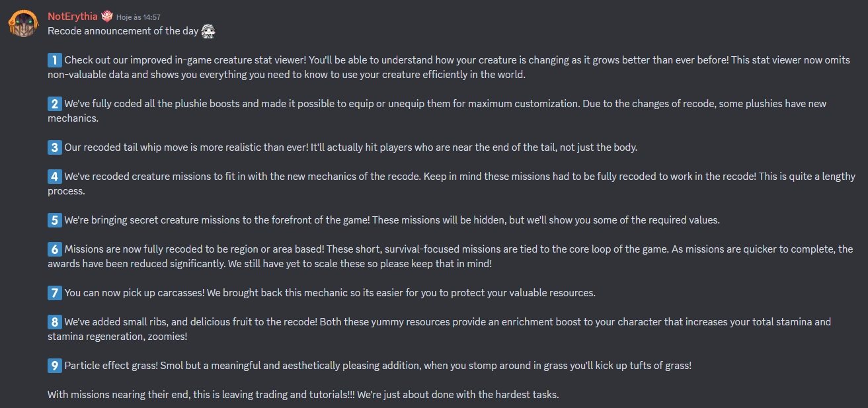The width and height of the screenshot is (868, 408).
Task: Click the 'Particle effect grass' paragraph
Action: tap(370, 366)
